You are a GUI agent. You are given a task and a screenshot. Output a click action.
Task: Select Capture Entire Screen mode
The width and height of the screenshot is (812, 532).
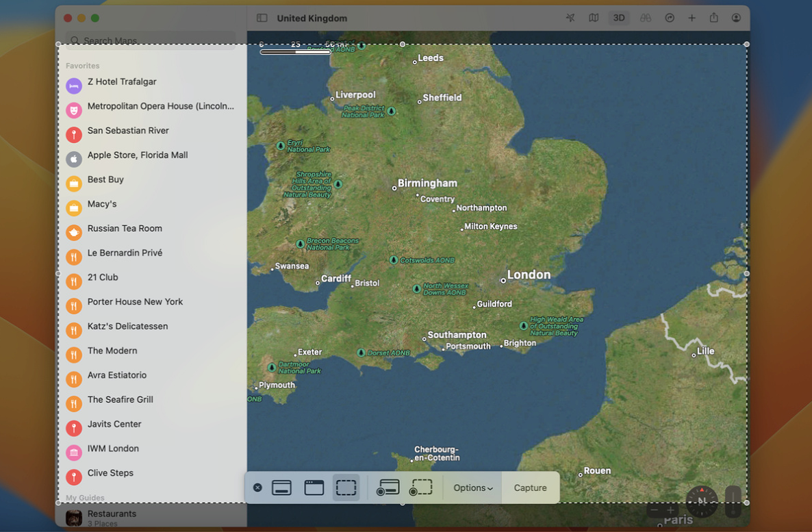click(282, 487)
